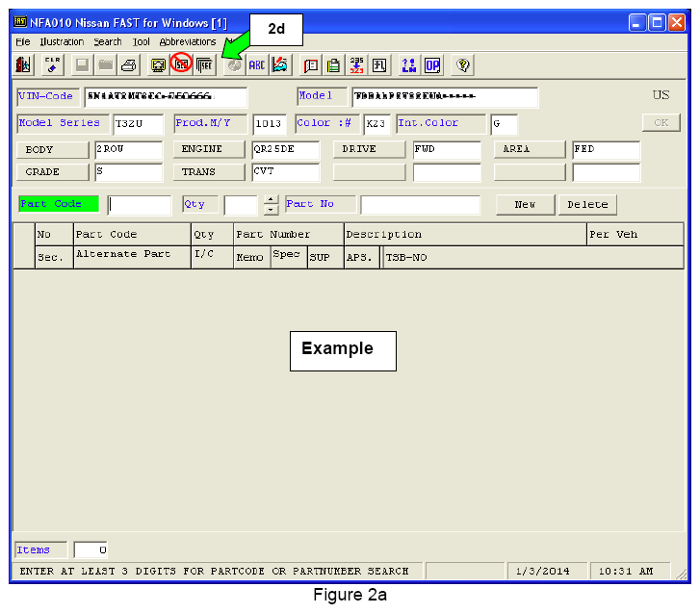Screen dimensions: 700x613
Task: Open the Abbreviations menu
Action: click(187, 42)
